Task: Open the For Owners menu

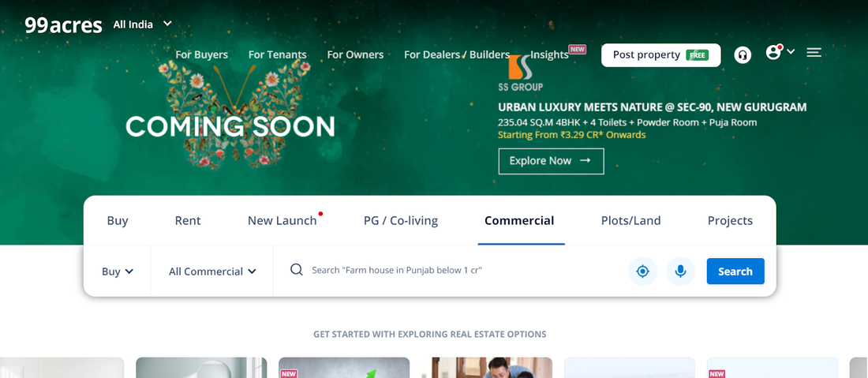Action: (x=355, y=54)
